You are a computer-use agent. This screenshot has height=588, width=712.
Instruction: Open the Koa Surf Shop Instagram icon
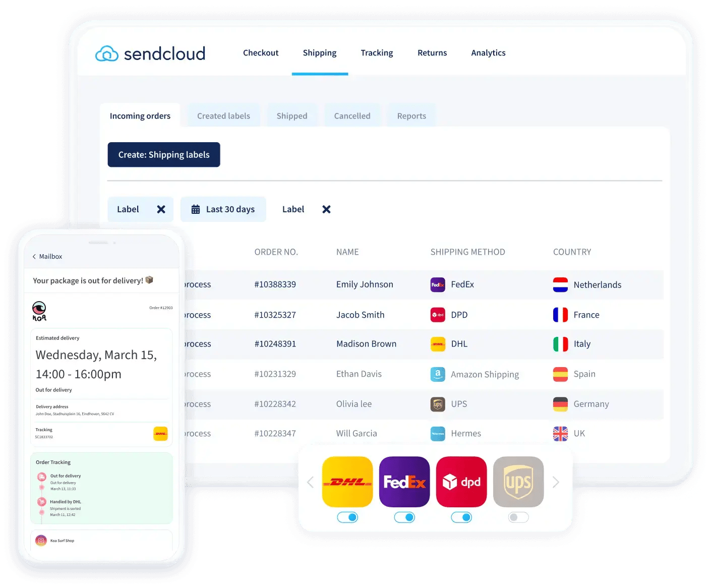coord(41,541)
